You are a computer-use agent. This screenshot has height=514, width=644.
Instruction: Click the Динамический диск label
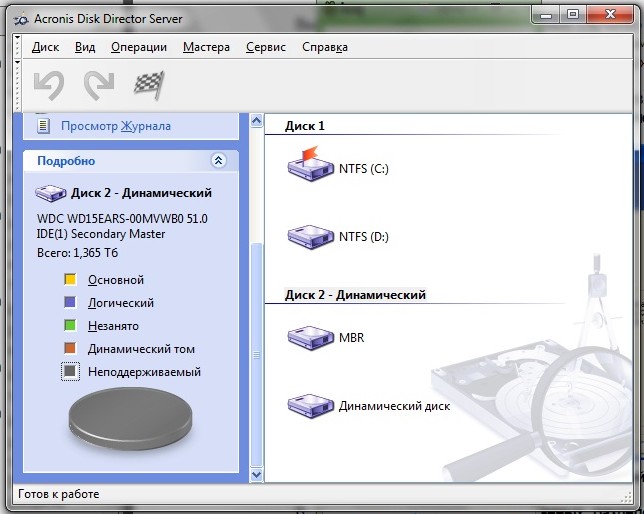pos(394,406)
